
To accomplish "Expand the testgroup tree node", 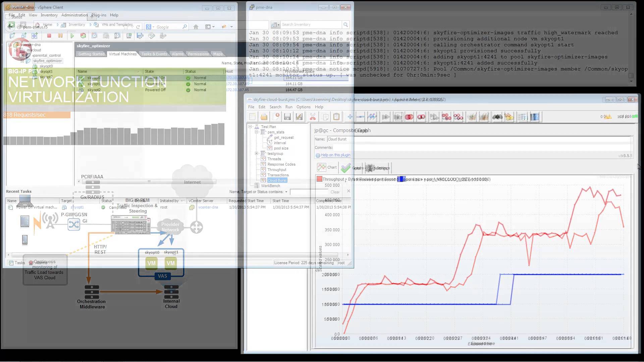I will tap(257, 154).
